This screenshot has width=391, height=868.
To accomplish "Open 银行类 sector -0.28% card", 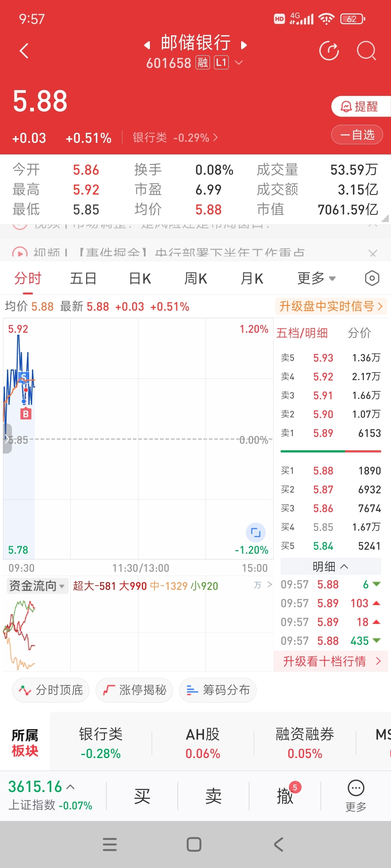I will point(101,743).
